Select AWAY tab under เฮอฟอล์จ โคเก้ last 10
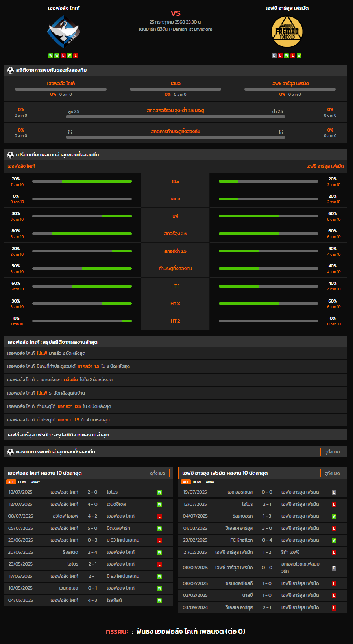Screen dimensions: 353x644 pyautogui.click(x=36, y=482)
